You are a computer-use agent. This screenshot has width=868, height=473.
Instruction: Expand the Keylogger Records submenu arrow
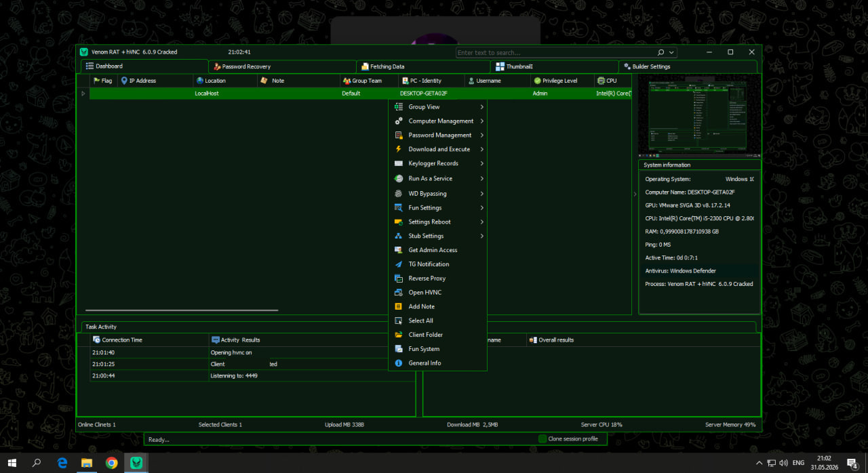pyautogui.click(x=481, y=163)
